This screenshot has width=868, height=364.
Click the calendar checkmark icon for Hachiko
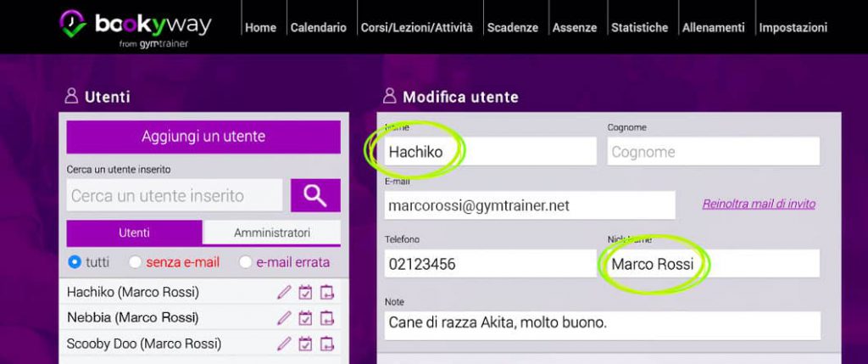coord(306,293)
